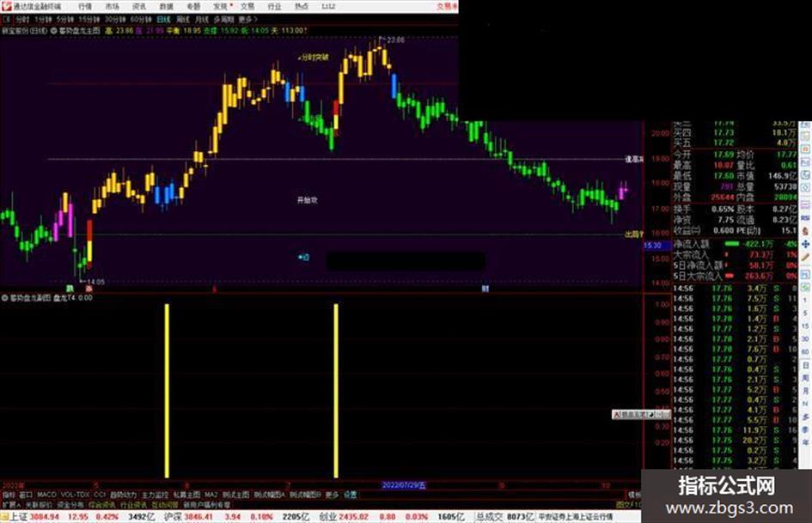Open the 资讯 menu

[139, 6]
